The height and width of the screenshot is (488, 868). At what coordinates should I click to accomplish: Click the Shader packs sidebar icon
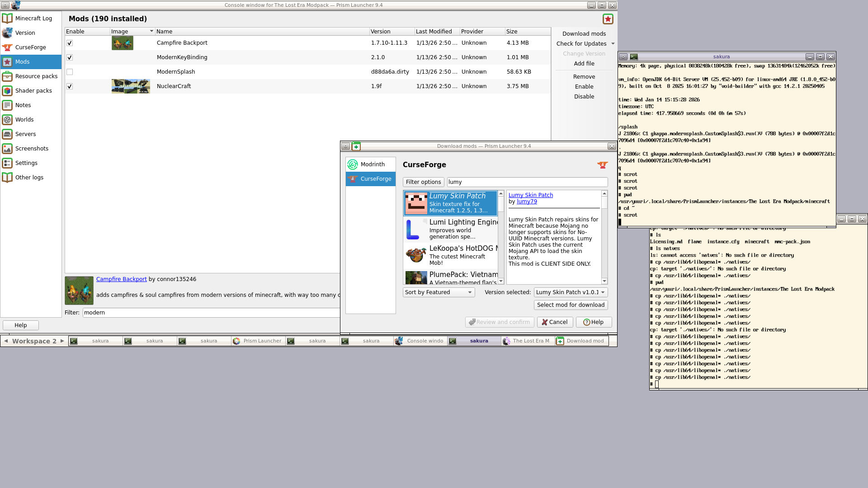pyautogui.click(x=7, y=91)
